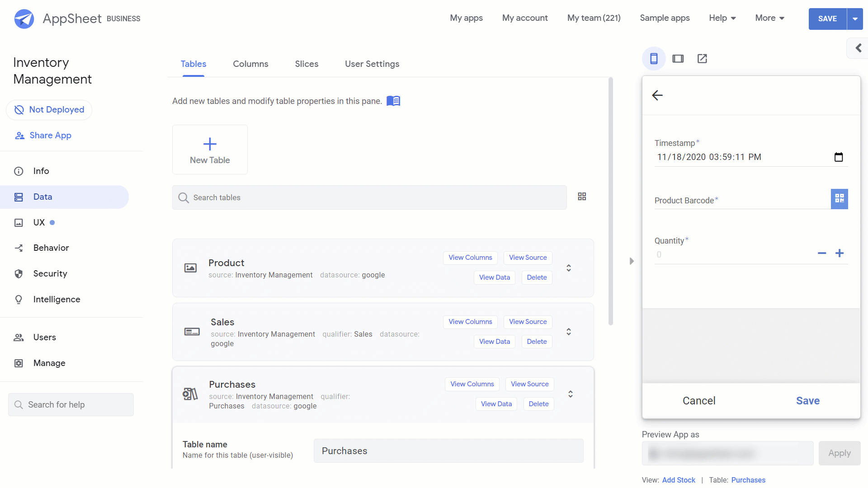Switch to the Columns tab
The image size is (868, 488).
(x=251, y=63)
